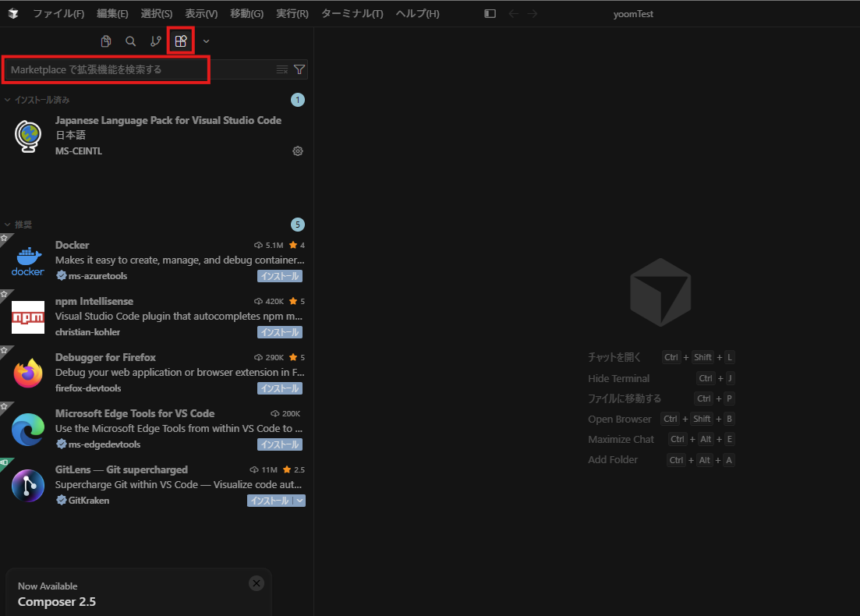The image size is (860, 616).
Task: Open the 表示(V) menu
Action: pyautogui.click(x=201, y=14)
